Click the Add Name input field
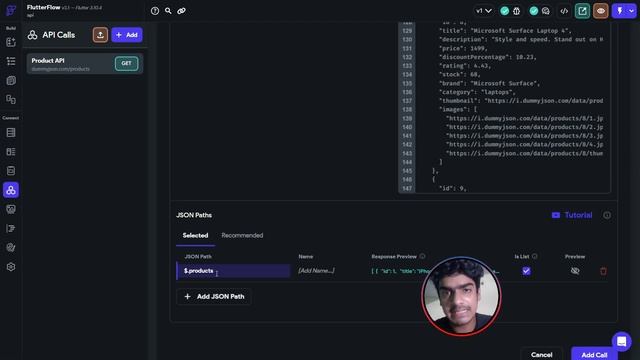This screenshot has height=360, width=640. (316, 271)
